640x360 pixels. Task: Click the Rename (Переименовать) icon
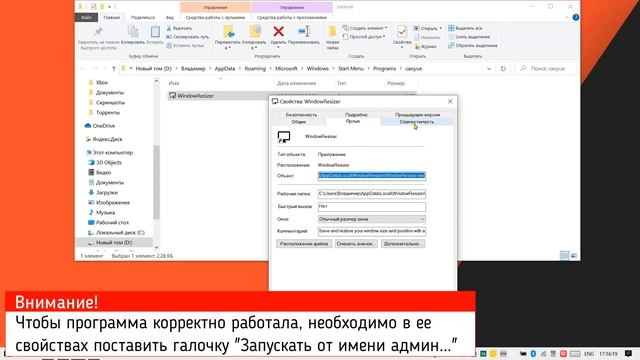pyautogui.click(x=304, y=31)
